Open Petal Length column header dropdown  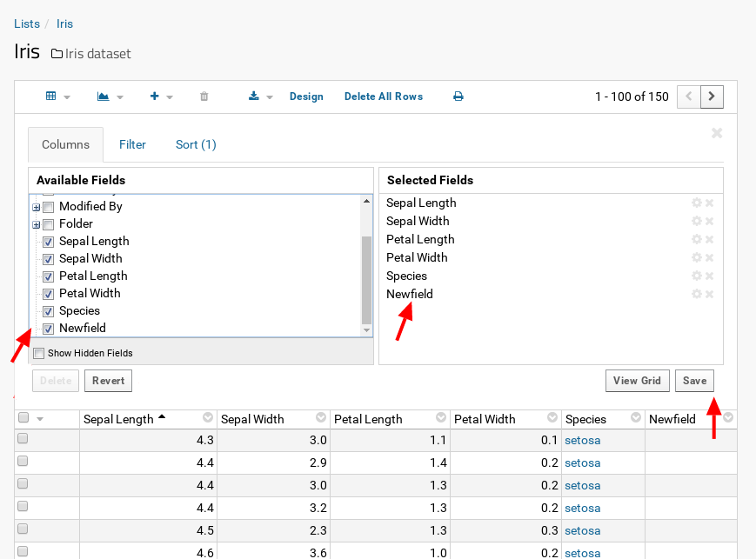(x=441, y=418)
